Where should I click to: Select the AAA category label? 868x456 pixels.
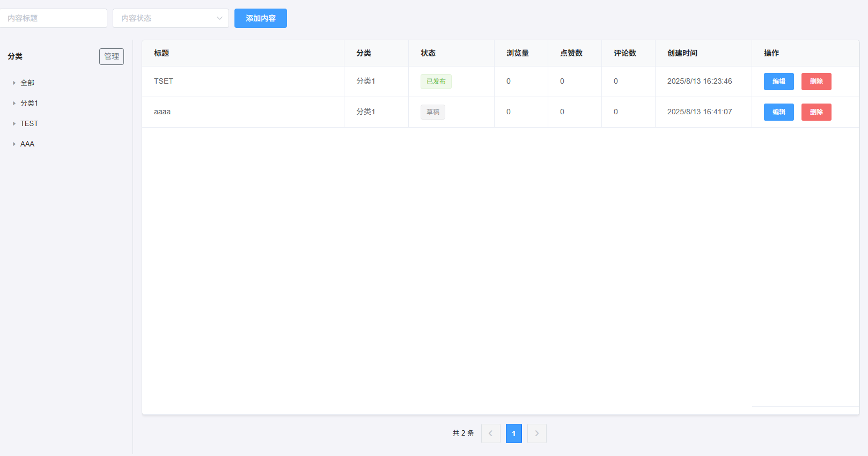[27, 144]
